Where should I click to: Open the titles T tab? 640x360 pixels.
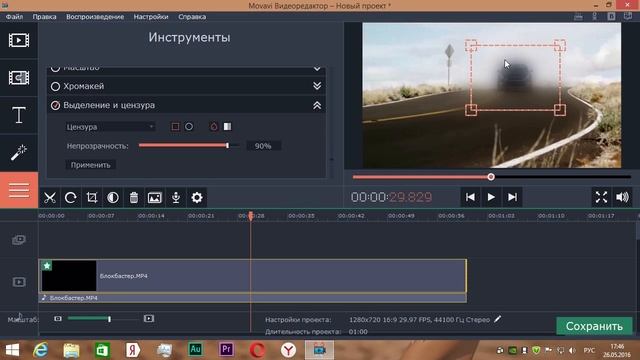pos(19,115)
